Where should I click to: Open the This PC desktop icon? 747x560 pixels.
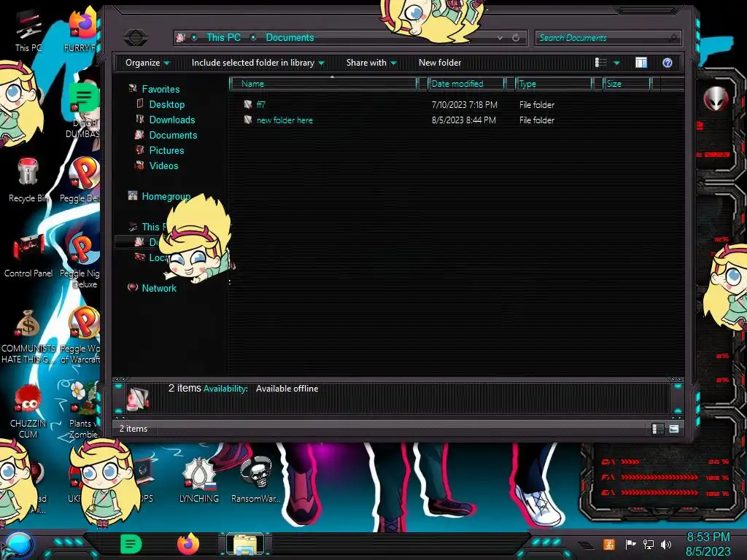28,29
